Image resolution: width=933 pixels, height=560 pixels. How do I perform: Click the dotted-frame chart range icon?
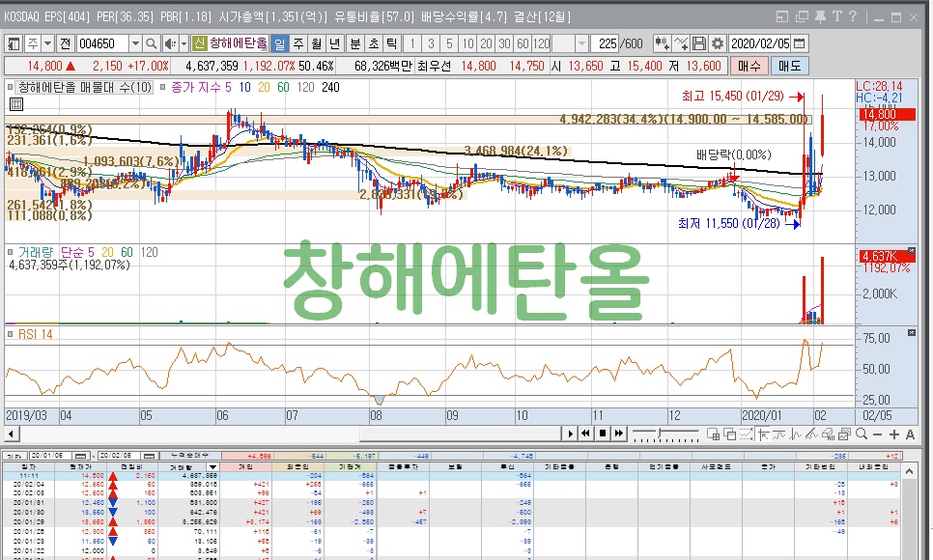746,434
